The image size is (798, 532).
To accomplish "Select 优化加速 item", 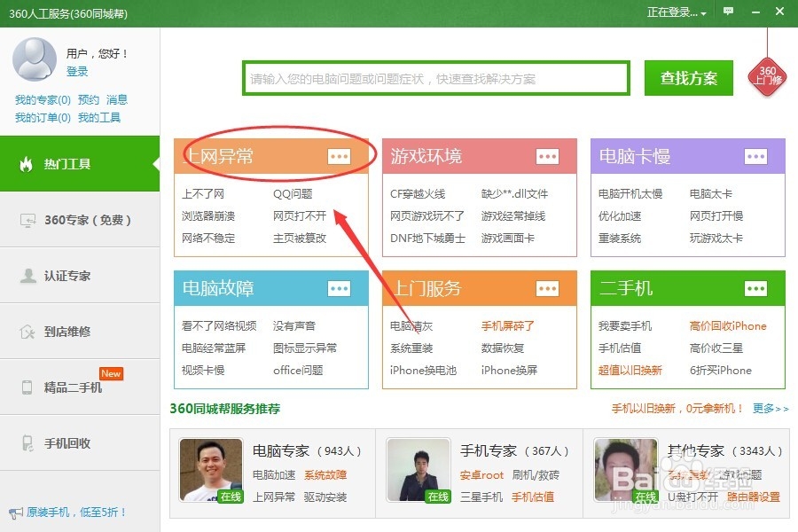I will 620,215.
